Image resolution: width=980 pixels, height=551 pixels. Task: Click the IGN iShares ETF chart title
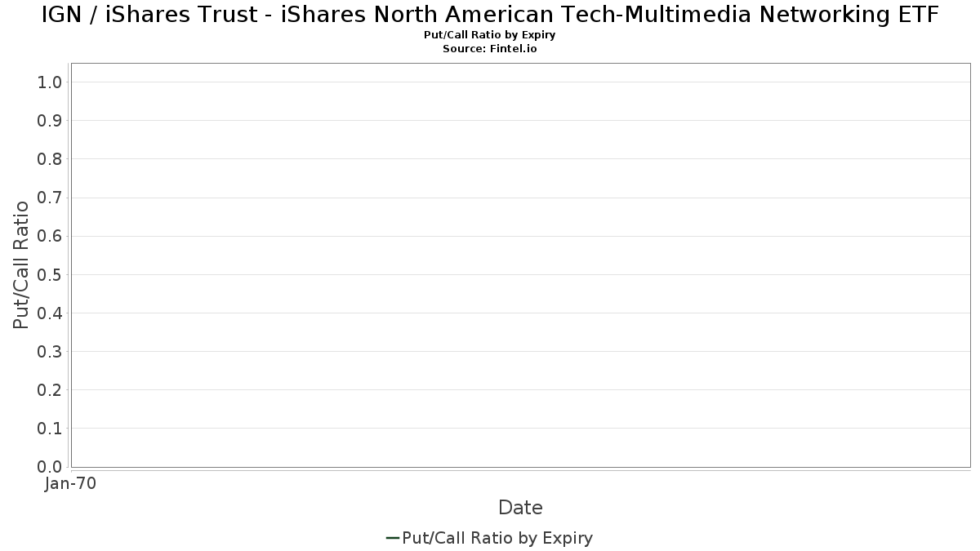tap(490, 15)
